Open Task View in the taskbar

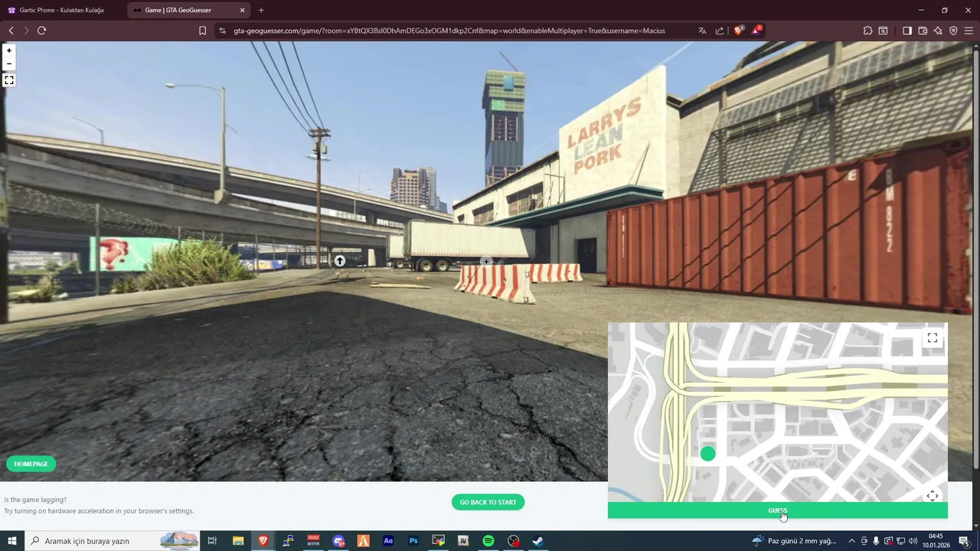pos(212,541)
